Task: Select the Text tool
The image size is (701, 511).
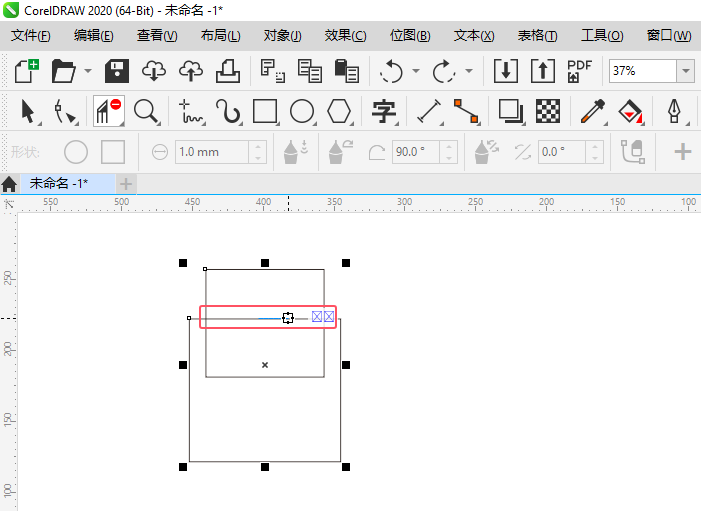Action: pos(384,111)
